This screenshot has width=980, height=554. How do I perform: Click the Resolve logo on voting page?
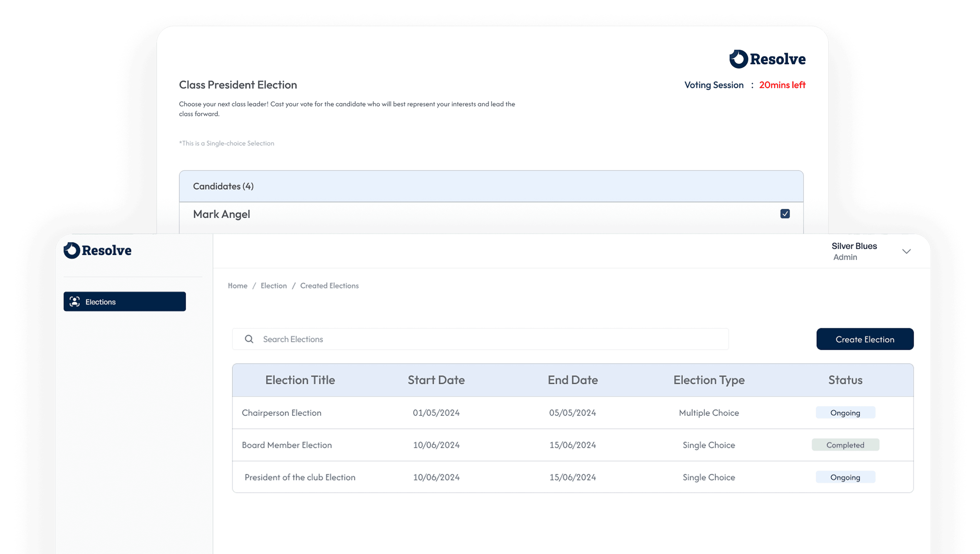(767, 59)
